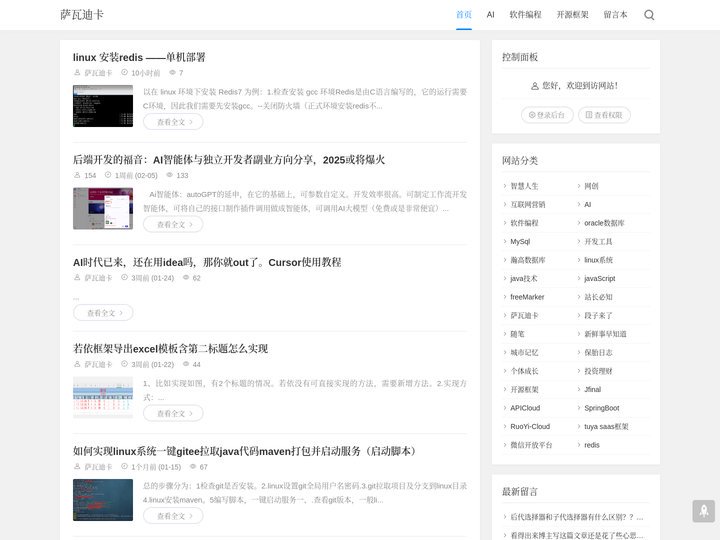Open the 智慧人生 category
The height and width of the screenshot is (540, 720).
tap(524, 186)
